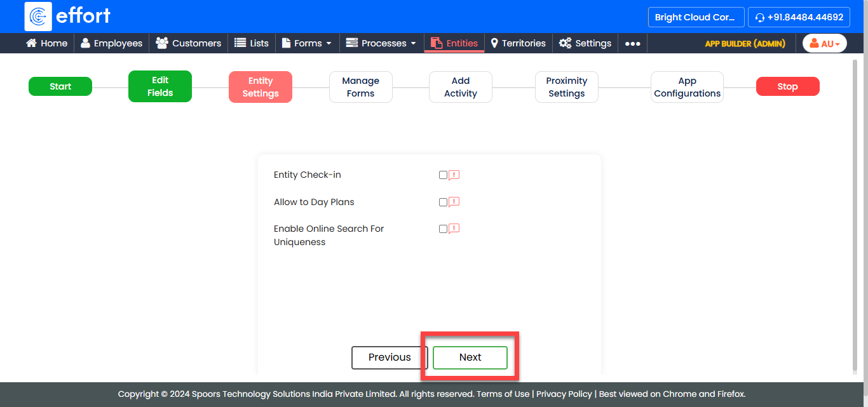
Task: Expand the Processes dropdown menu
Action: [381, 43]
